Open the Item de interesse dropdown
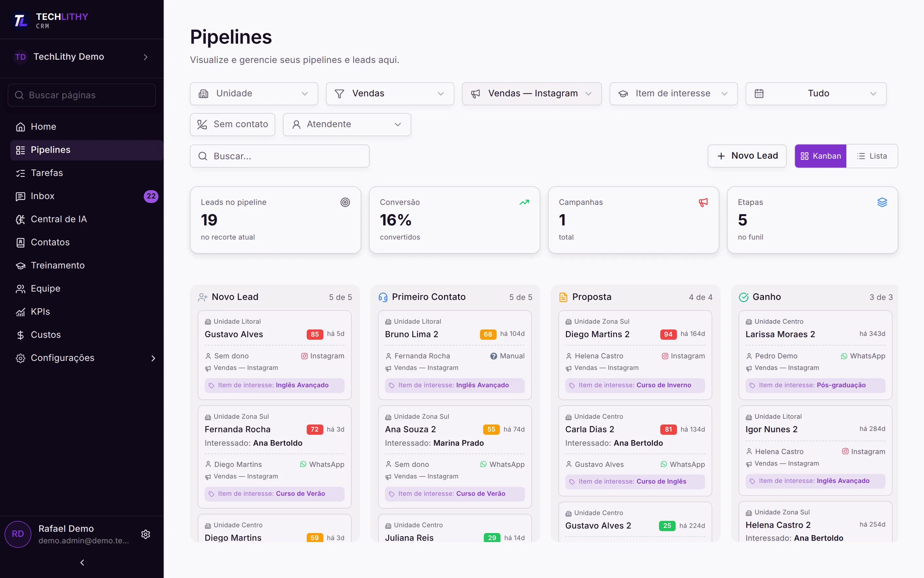Viewport: 924px width, 578px height. (673, 94)
